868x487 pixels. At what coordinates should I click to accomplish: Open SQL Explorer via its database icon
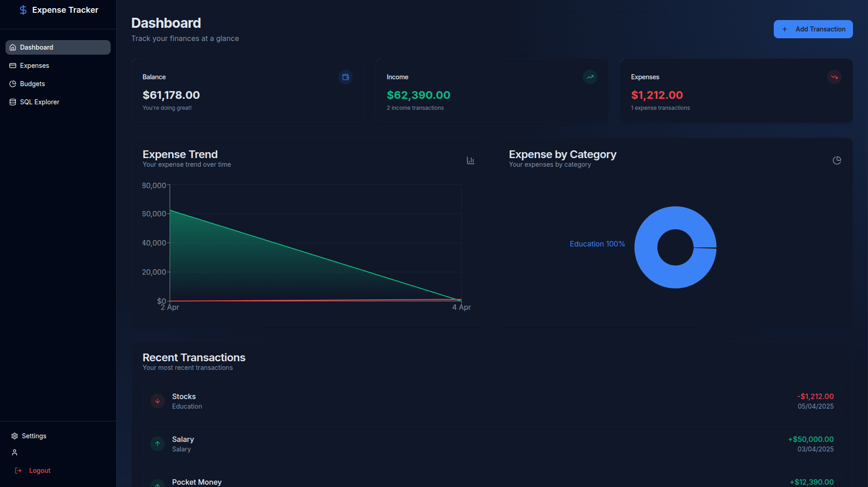coord(12,102)
